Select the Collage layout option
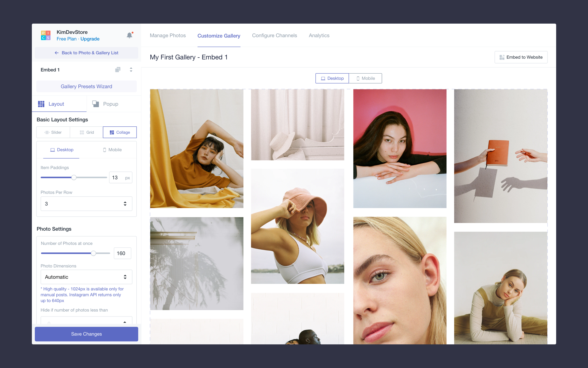The width and height of the screenshot is (588, 368). click(x=120, y=132)
